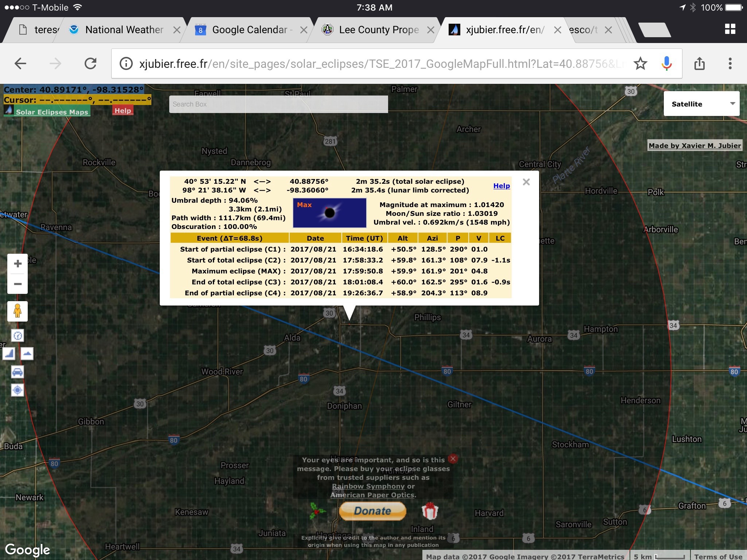Bookmark the page with the star icon
This screenshot has width=747, height=560.
point(640,63)
